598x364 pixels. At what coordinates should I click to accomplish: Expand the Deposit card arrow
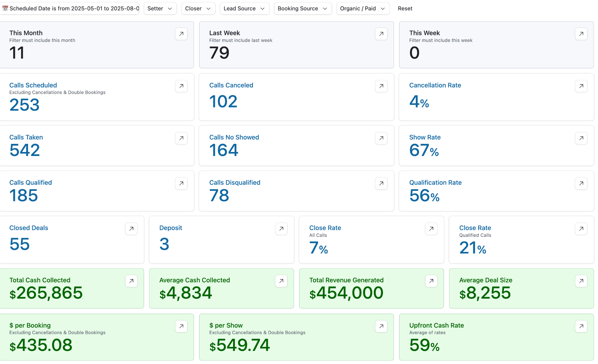point(281,229)
